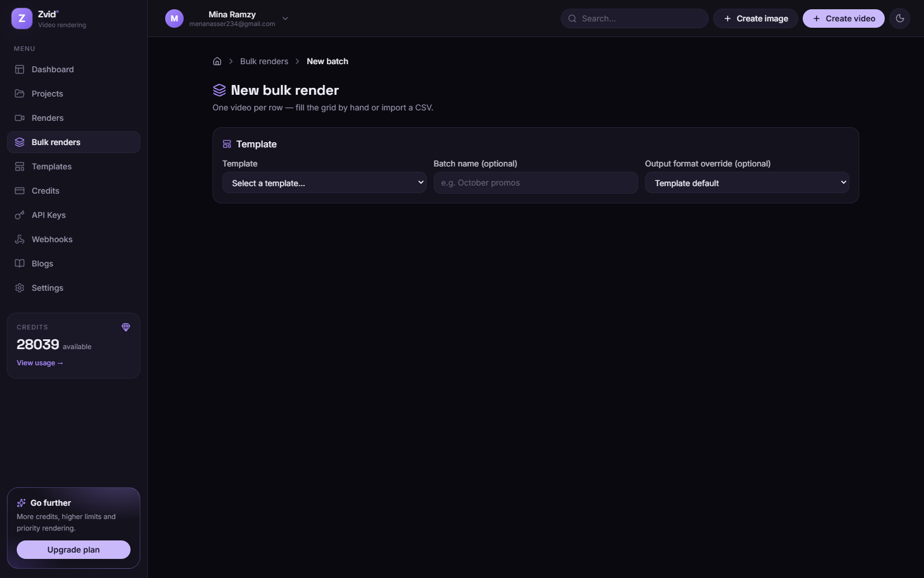924x578 pixels.
Task: Click the Zvid logo icon
Action: [22, 18]
